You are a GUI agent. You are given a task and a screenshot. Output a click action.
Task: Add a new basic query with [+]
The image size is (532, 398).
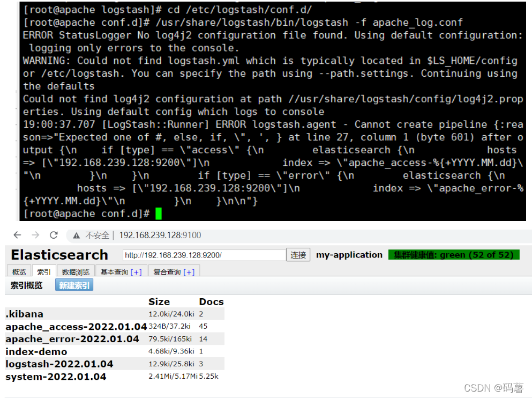point(136,272)
